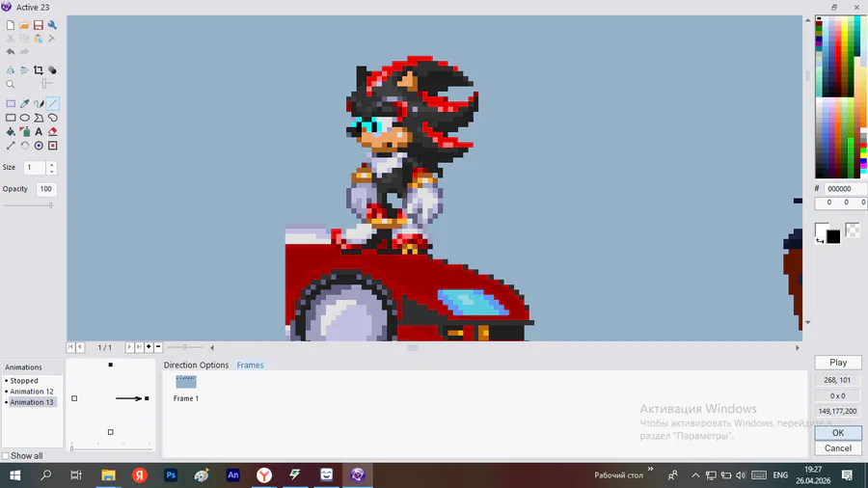Pick the black foreground color swatch

[833, 237]
